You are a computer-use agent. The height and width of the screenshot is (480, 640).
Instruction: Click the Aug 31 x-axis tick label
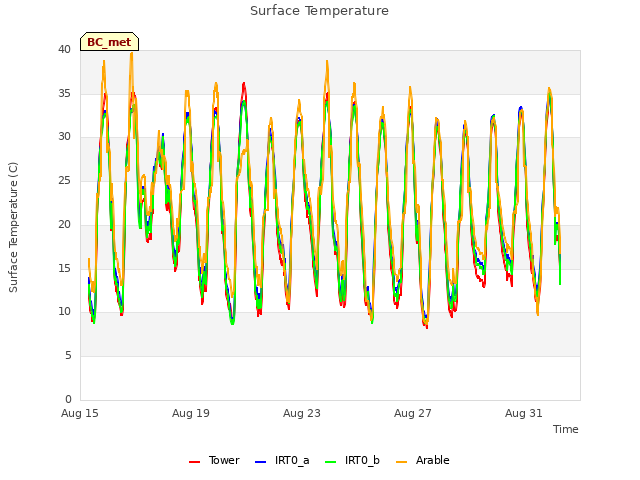524,413
